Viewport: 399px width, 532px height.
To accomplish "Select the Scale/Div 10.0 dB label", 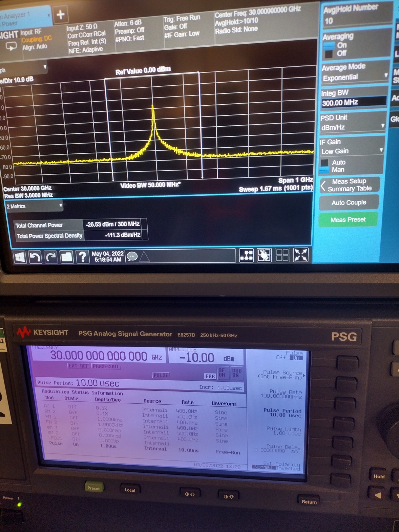I will pyautogui.click(x=17, y=80).
